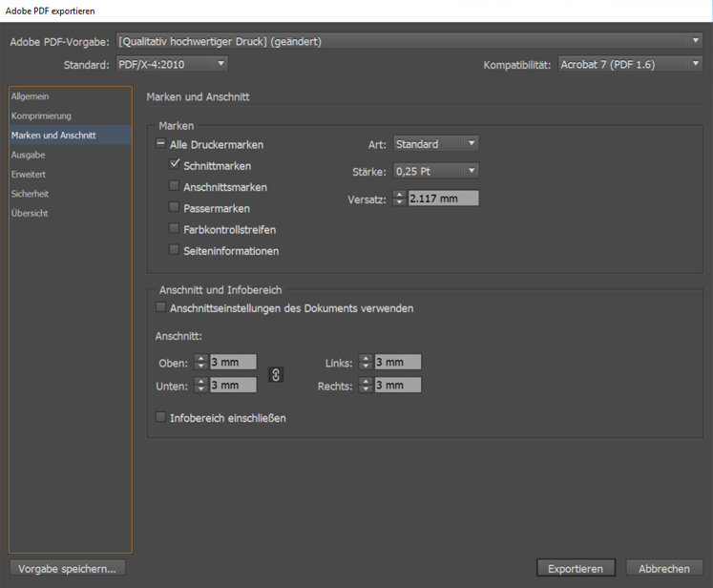
Task: Select the Ausgabe section
Action: click(x=71, y=155)
